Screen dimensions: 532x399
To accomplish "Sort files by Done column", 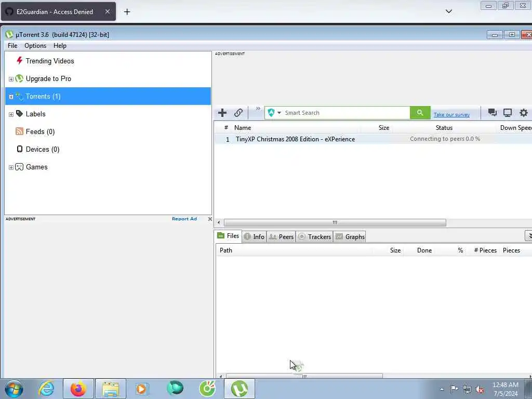I will click(424, 250).
